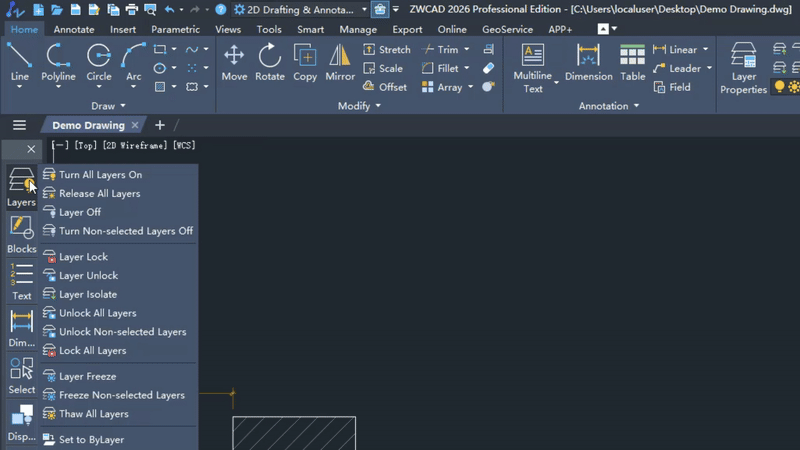
Task: Select the Line drawing tool
Action: [x=19, y=62]
